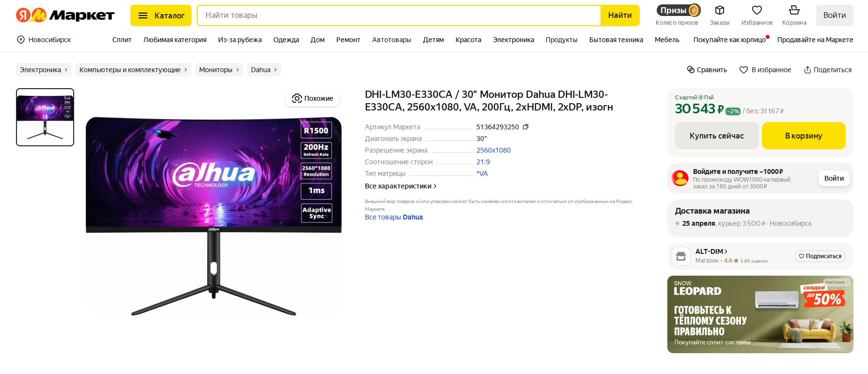This screenshot has width=868, height=374.
Task: Click the product title text
Action: pyautogui.click(x=489, y=101)
